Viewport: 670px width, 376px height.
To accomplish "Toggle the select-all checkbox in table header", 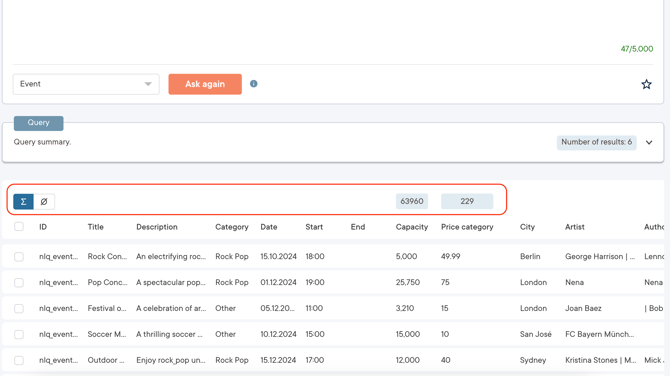I will point(19,226).
